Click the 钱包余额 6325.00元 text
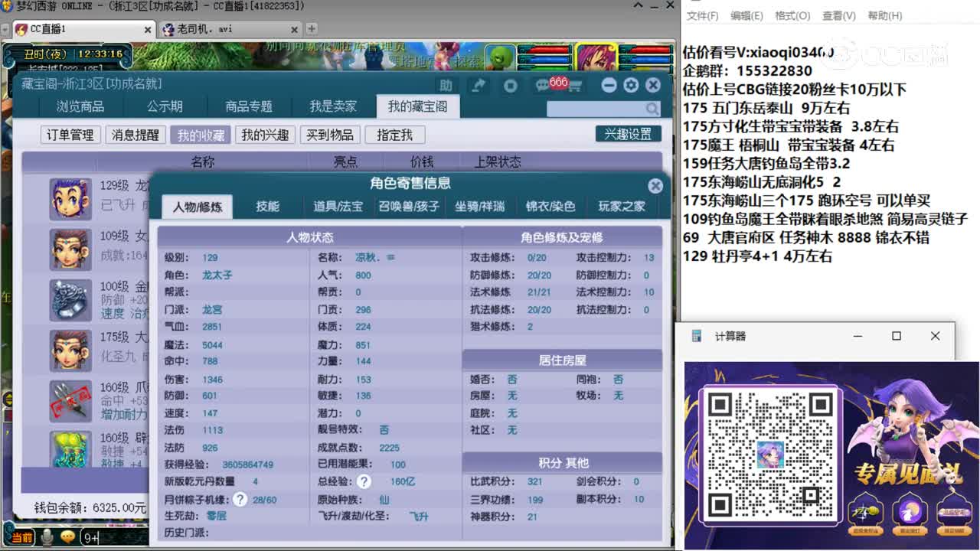The width and height of the screenshot is (980, 551). [90, 507]
